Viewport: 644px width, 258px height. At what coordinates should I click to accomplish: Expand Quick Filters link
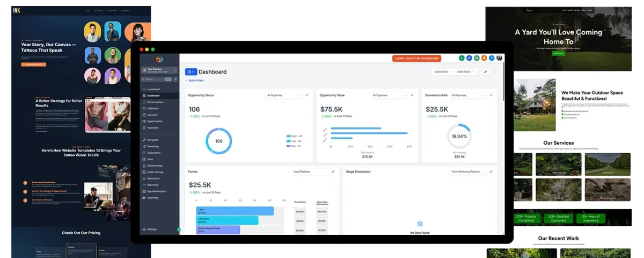[195, 80]
